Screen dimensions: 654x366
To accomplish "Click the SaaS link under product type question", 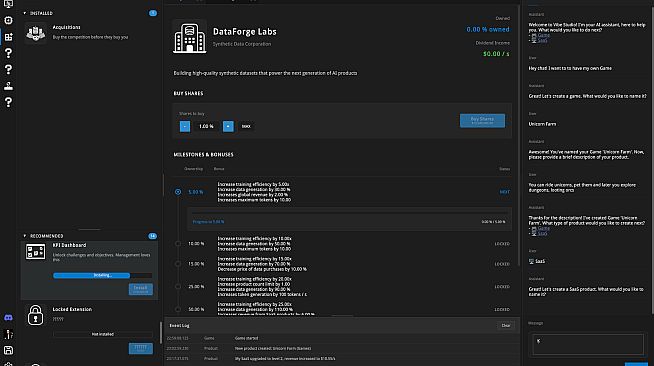I will pos(542,233).
